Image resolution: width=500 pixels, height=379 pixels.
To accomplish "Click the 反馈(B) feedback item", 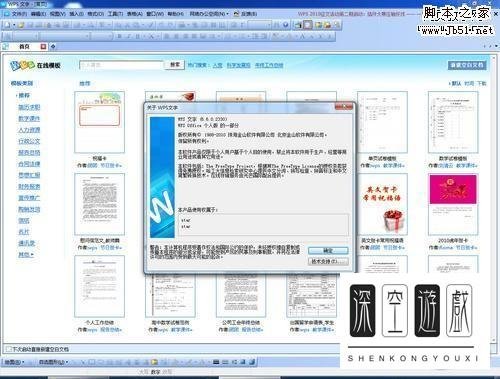I will tap(245, 14).
